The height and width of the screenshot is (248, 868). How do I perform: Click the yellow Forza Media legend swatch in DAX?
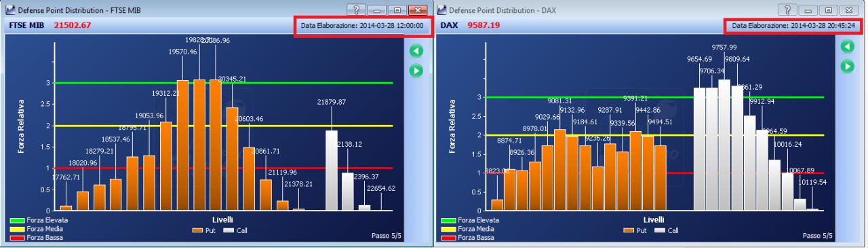tap(449, 229)
